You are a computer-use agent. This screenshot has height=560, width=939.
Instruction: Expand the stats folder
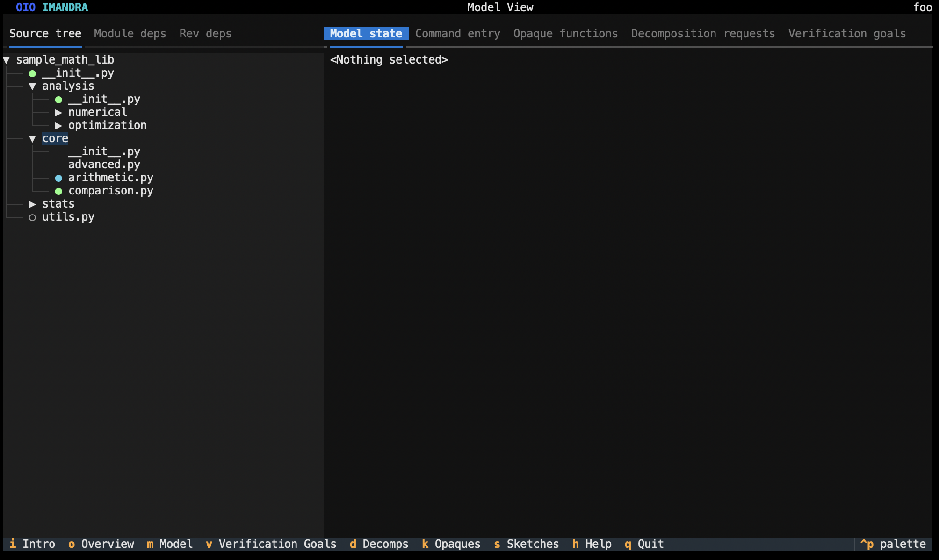32,204
